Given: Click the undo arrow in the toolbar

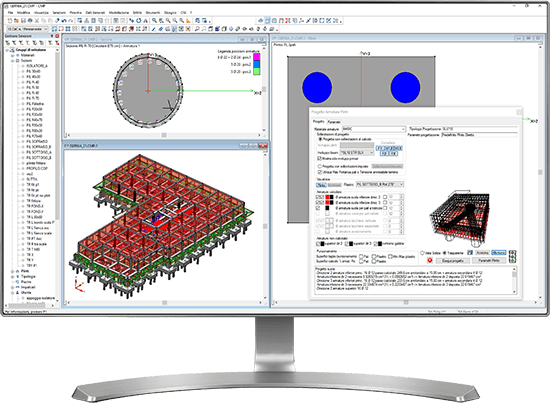Looking at the screenshot, I should point(63,21).
